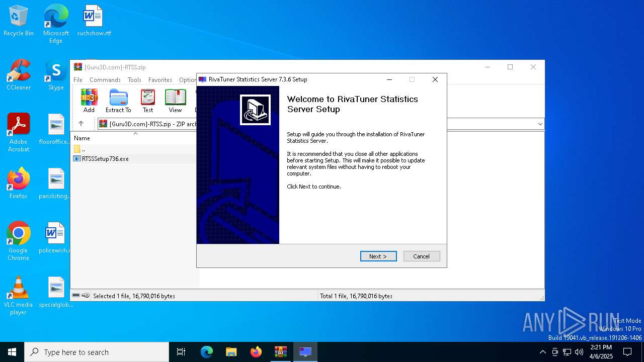This screenshot has width=644, height=362.
Task: Open Favorites menu in WinRAR
Action: (x=160, y=80)
